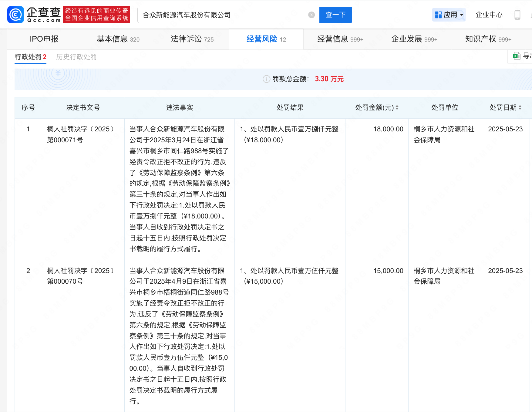Image resolution: width=532 pixels, height=412 pixels.
Task: Click the mobile phone icon in header
Action: point(517,15)
